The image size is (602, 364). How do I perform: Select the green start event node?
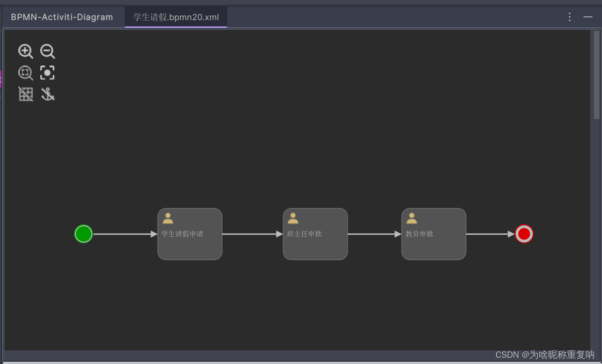83,234
